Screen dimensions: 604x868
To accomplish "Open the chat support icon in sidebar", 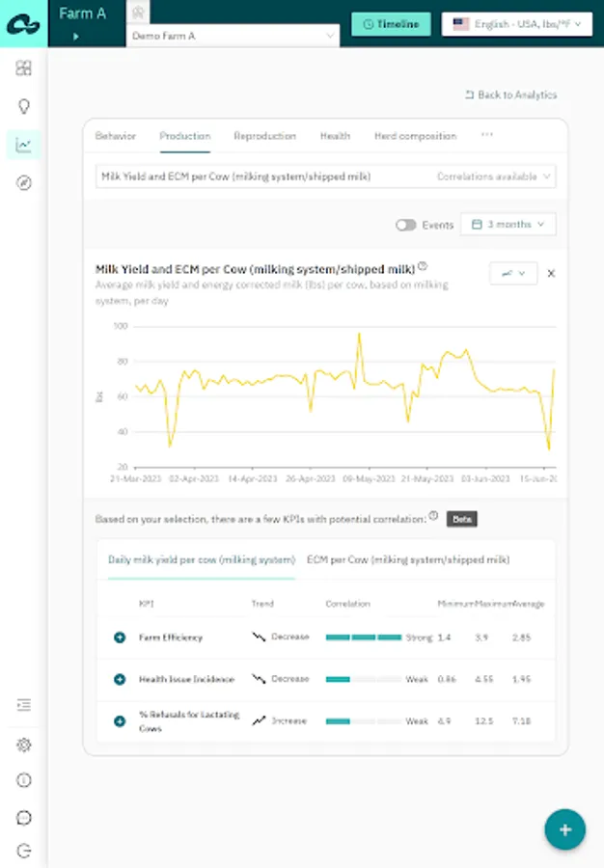I will pyautogui.click(x=24, y=818).
